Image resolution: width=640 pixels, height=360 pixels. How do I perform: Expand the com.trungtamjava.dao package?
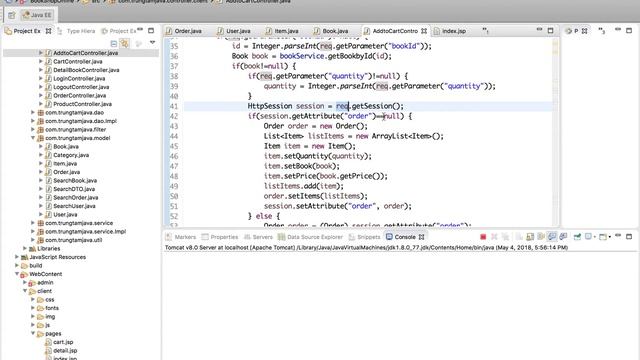33,112
